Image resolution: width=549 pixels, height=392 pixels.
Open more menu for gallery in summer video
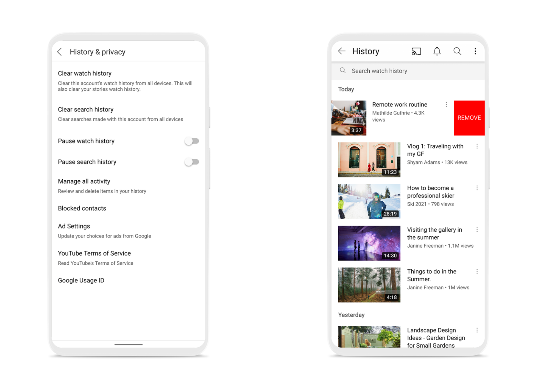tap(477, 230)
